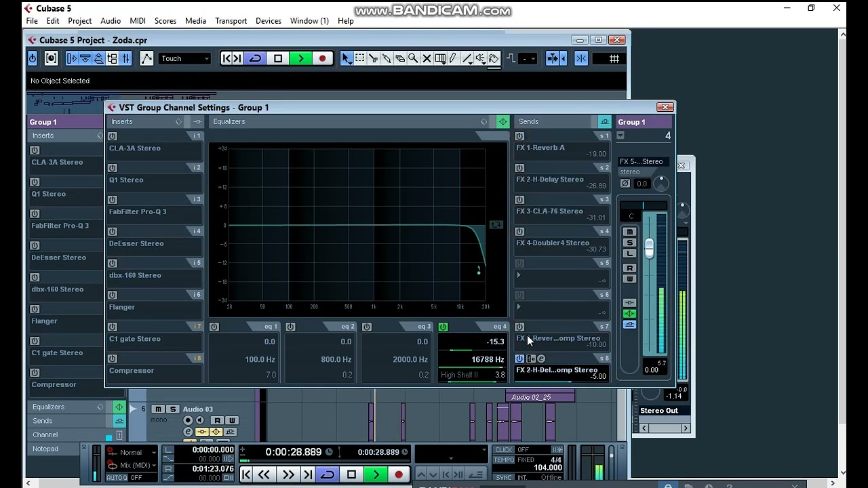The image size is (868, 488).
Task: Select the Split scissors tool
Action: pyautogui.click(x=373, y=59)
